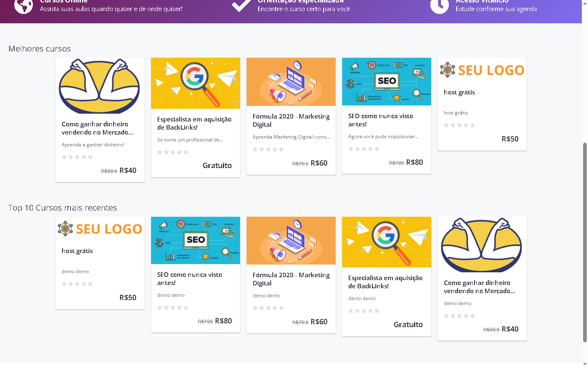Click 'Como ganhar dinheiro vendendo no Mercado...' in Top 10
The width and height of the screenshot is (588, 368).
(x=479, y=287)
